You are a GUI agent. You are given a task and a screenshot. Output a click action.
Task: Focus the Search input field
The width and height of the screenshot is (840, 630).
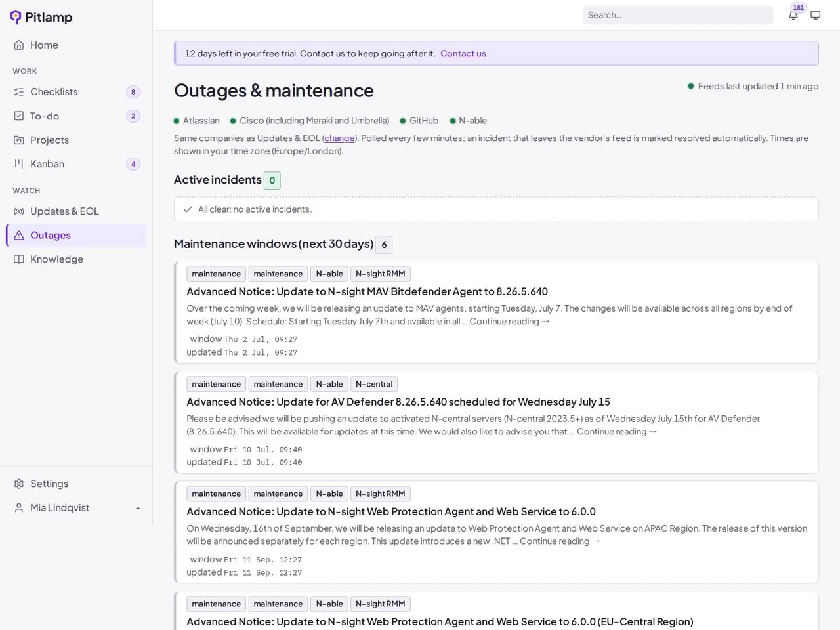pos(678,15)
